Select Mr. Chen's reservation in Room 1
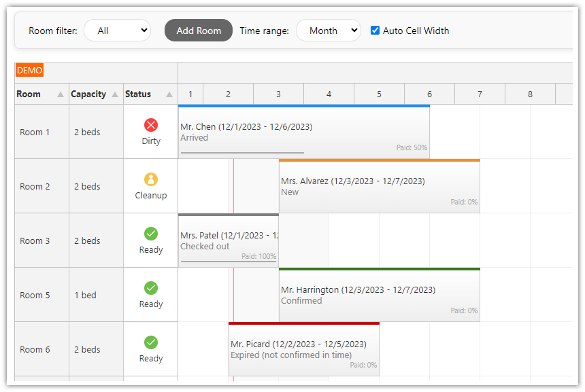The height and width of the screenshot is (392, 585). 303,132
